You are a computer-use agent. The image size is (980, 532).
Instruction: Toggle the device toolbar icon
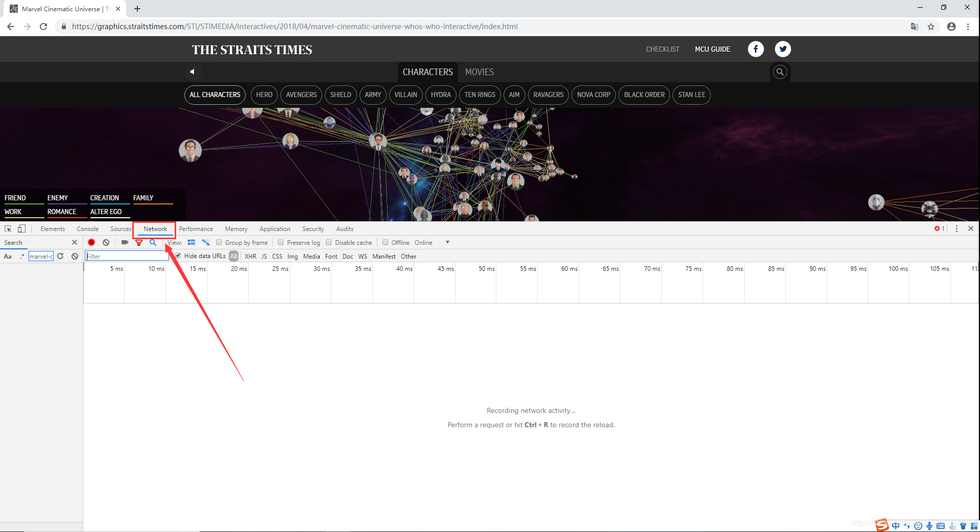[21, 229]
